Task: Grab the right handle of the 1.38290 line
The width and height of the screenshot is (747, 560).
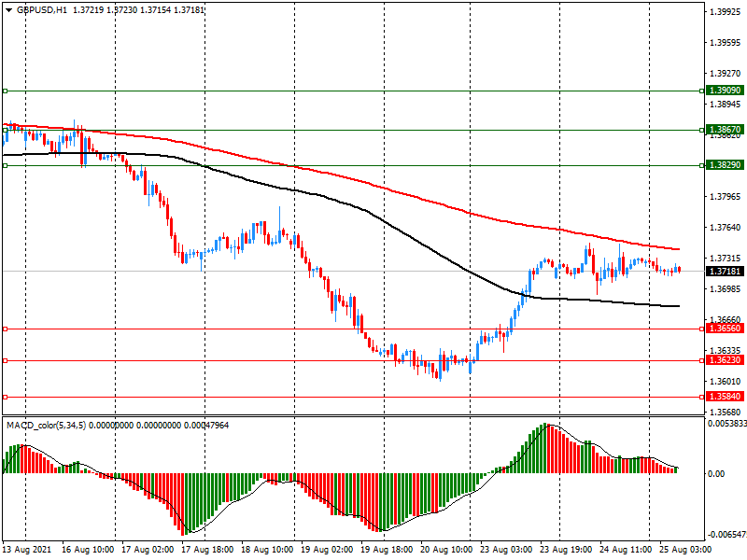Action: 702,165
